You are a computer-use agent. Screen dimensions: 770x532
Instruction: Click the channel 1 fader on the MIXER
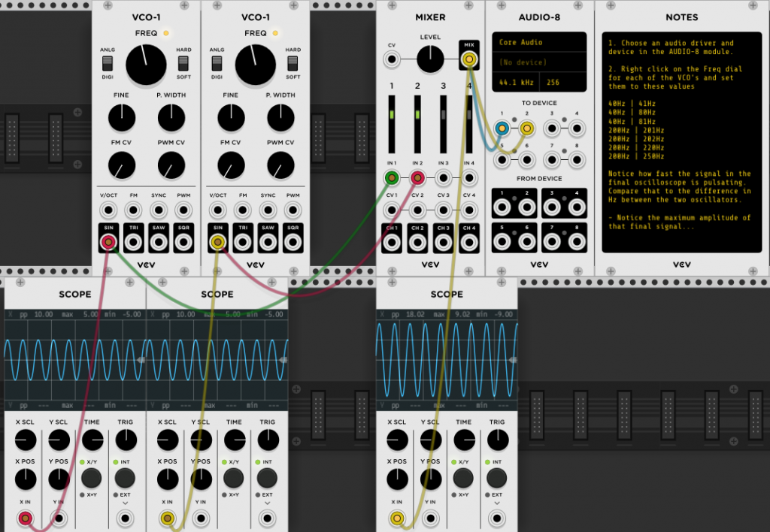391,124
